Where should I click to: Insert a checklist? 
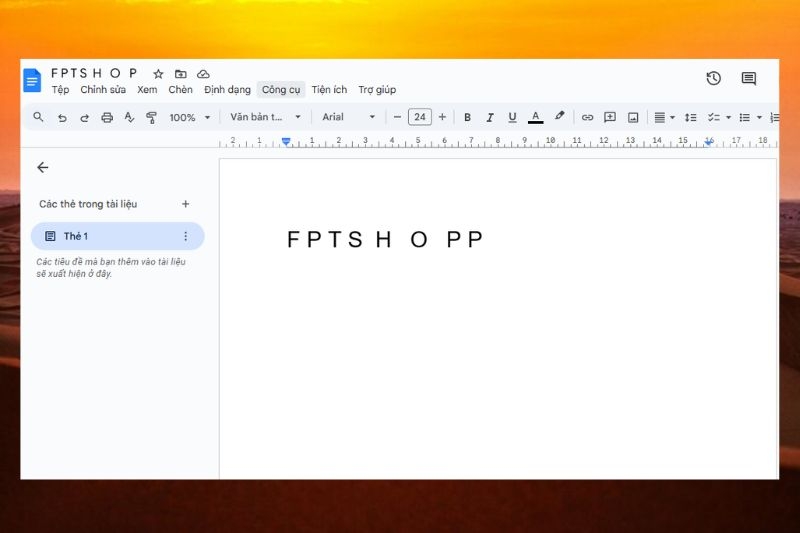tap(713, 117)
